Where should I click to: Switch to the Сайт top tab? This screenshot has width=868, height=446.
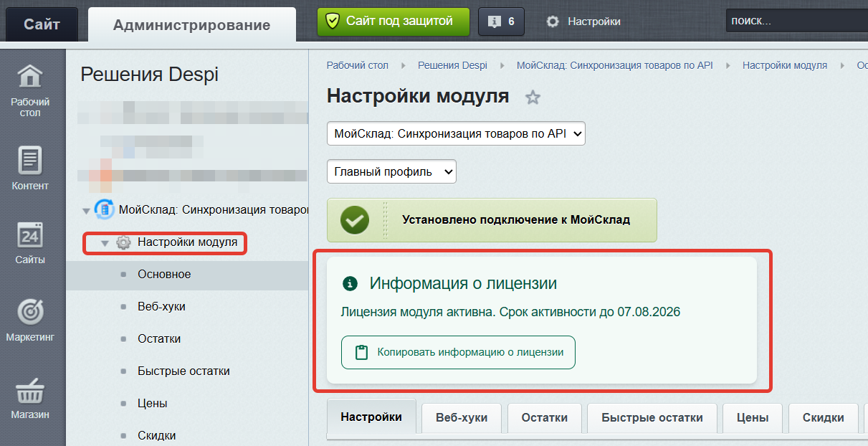point(42,25)
